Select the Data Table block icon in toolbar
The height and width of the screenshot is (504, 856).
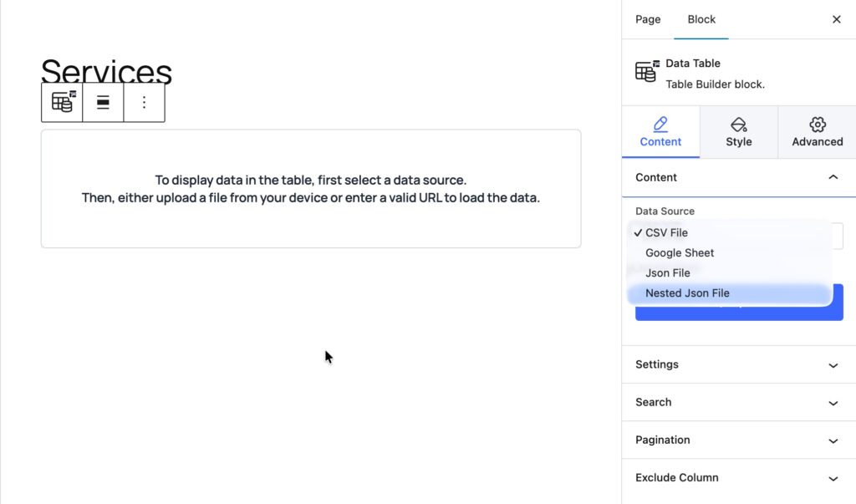(x=61, y=102)
